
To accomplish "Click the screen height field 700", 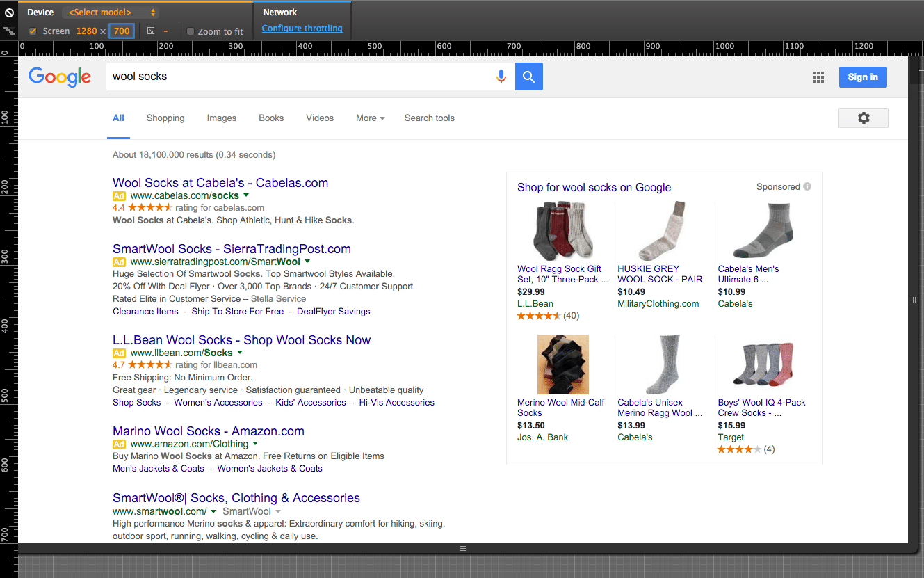I will pyautogui.click(x=122, y=31).
